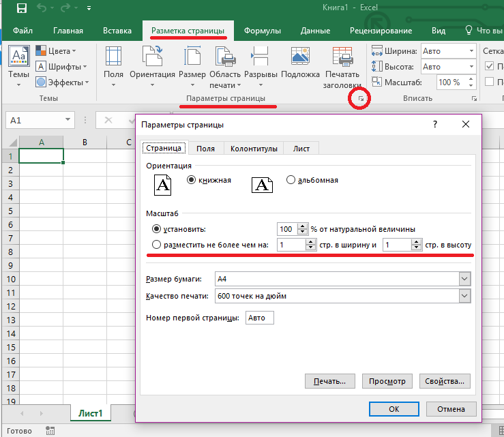Click the Undo arrow icon
This screenshot has height=437, width=504.
click(x=42, y=7)
